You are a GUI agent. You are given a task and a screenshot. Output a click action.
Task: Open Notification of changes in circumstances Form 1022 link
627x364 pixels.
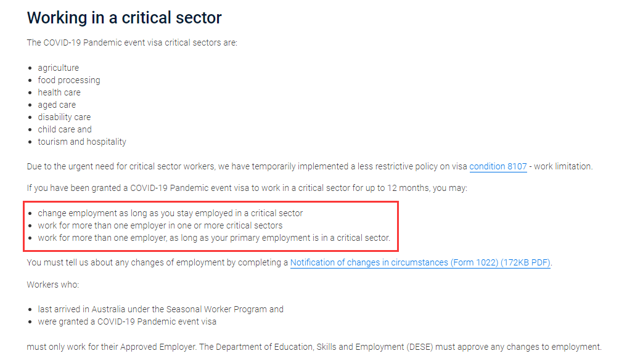(420, 263)
